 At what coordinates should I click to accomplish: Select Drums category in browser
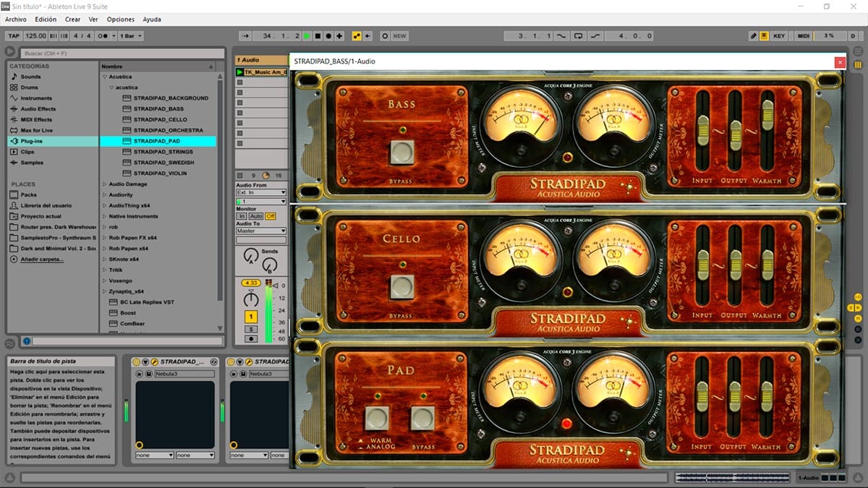(30, 87)
